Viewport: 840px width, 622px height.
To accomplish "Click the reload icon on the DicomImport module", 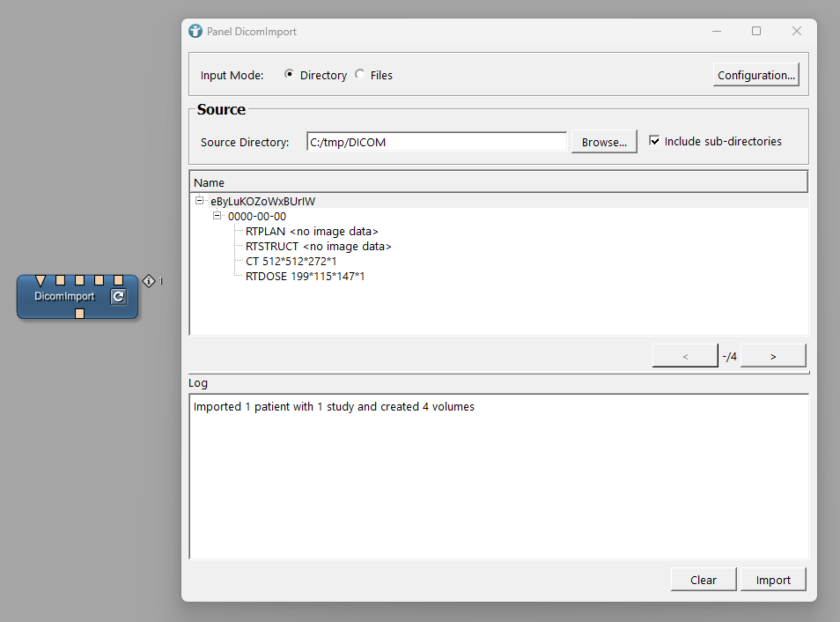I will click(x=118, y=297).
